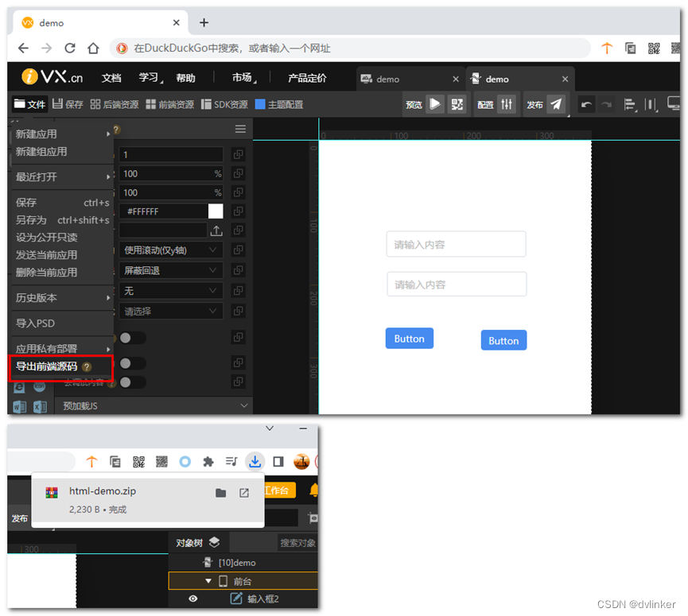Click the iVX.cn logo

[x=52, y=77]
